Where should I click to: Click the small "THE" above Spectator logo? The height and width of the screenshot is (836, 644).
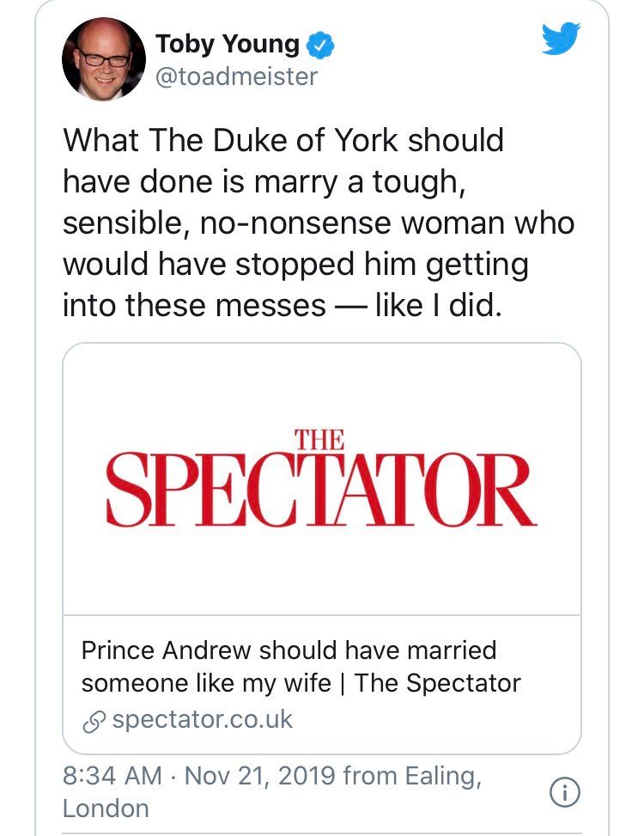(319, 439)
